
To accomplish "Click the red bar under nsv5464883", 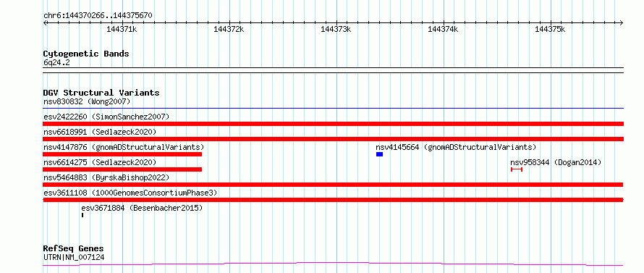I will coord(333,185).
